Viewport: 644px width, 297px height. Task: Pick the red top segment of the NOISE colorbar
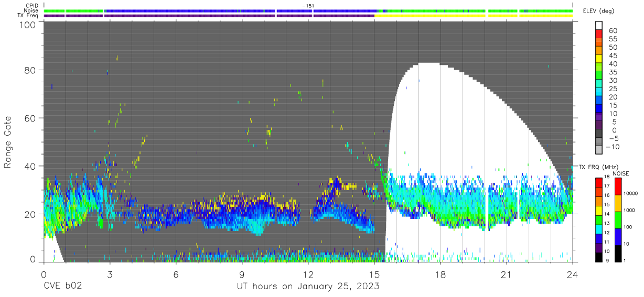pos(619,186)
